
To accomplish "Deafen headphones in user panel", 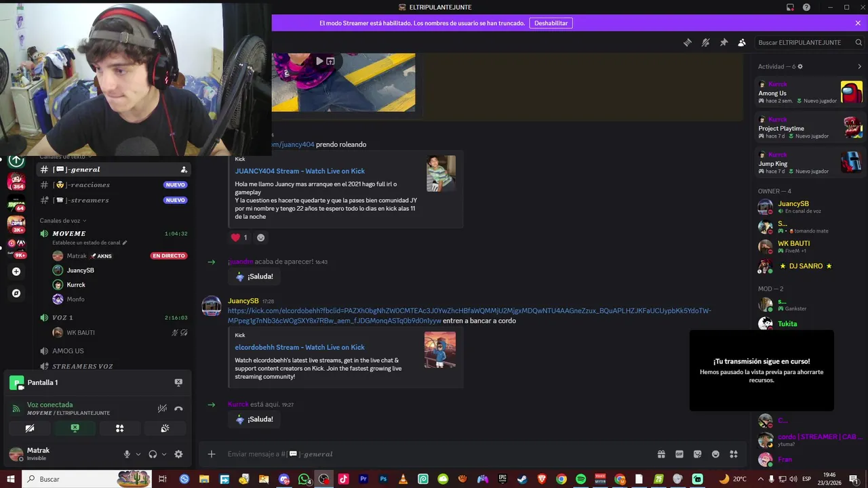I will point(153,455).
